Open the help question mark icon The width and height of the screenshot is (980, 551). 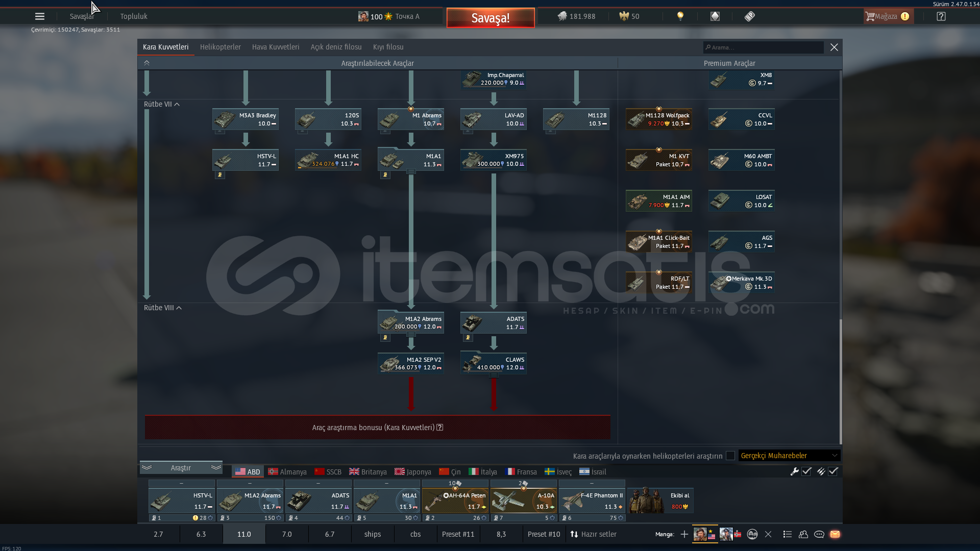pyautogui.click(x=941, y=16)
